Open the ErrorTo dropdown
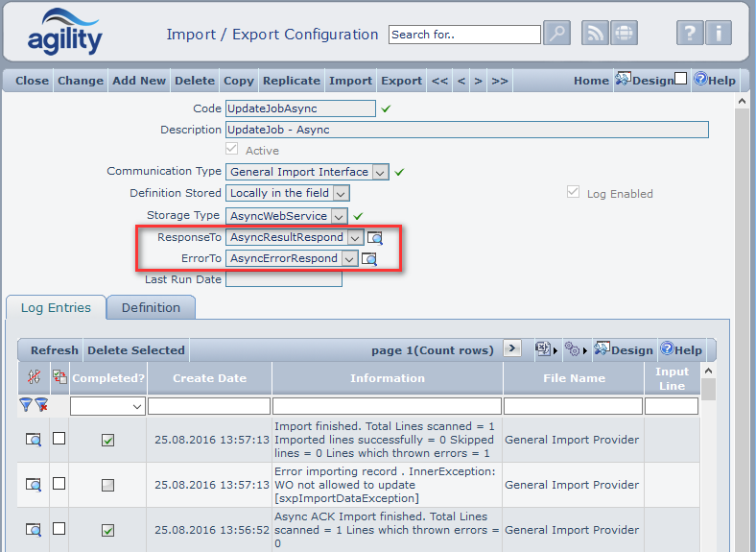This screenshot has height=552, width=756. point(349,258)
